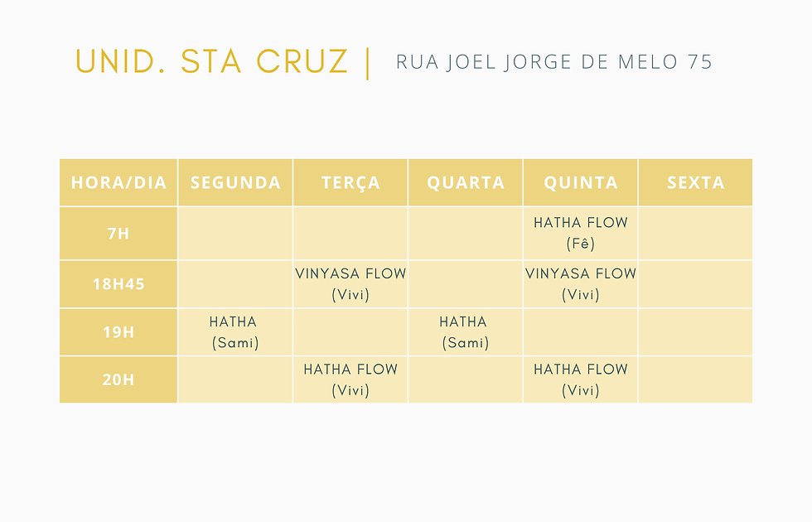The height and width of the screenshot is (522, 812).
Task: Select the TERÇA column header
Action: click(350, 182)
